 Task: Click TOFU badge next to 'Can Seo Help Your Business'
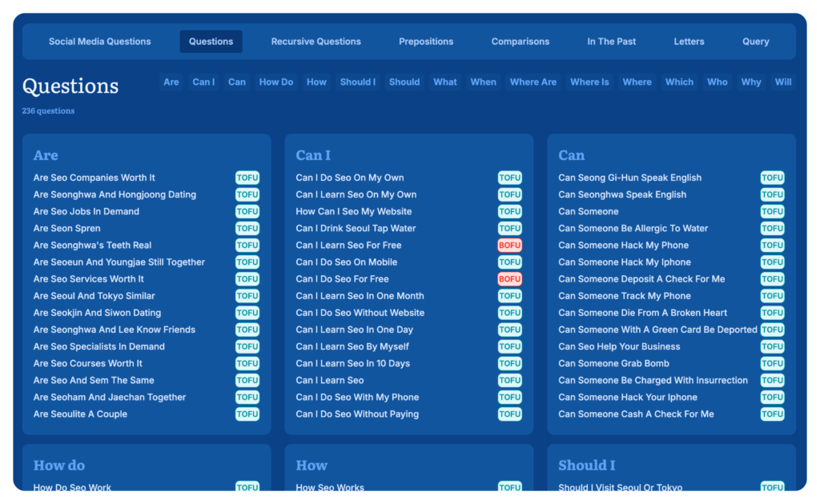click(772, 346)
